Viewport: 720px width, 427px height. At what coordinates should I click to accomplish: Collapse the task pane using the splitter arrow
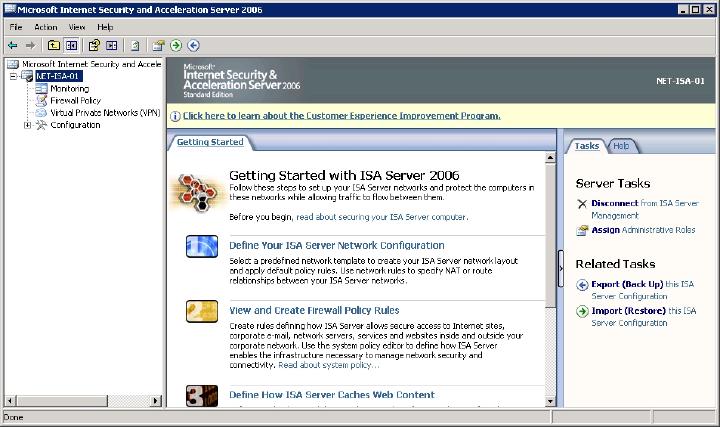pos(561,269)
